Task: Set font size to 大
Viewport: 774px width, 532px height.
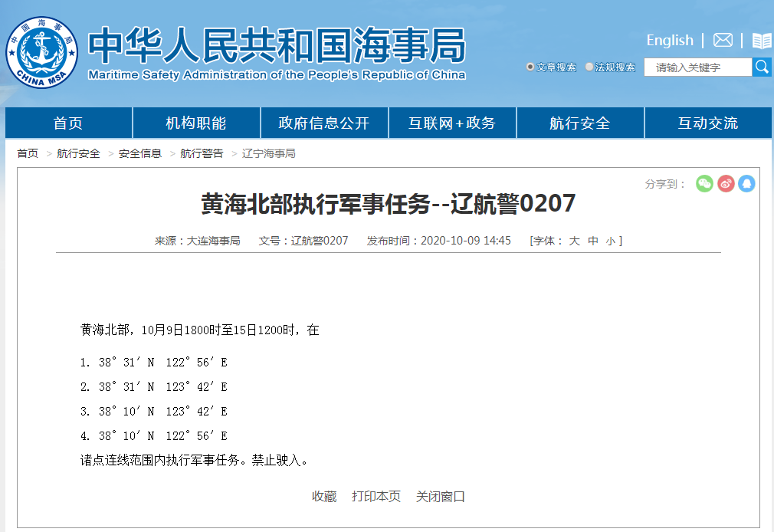Action: click(574, 241)
